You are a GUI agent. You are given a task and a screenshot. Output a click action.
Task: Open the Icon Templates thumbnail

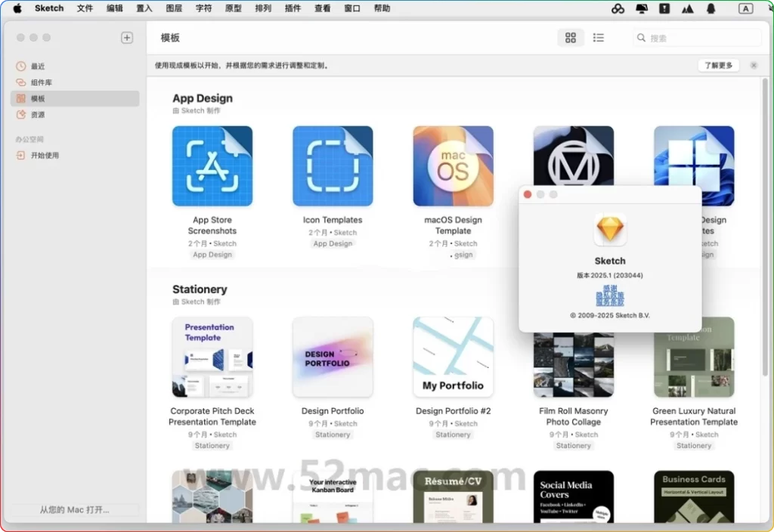coord(333,165)
